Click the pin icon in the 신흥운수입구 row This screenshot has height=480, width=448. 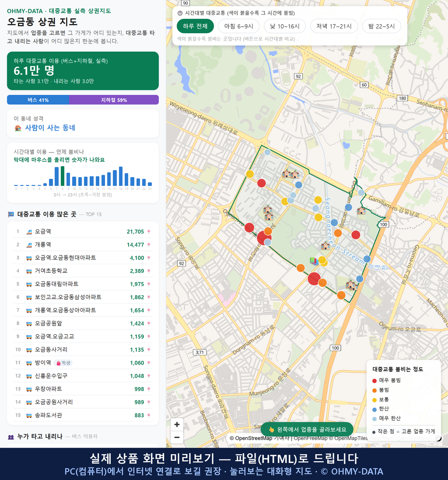pyautogui.click(x=149, y=376)
